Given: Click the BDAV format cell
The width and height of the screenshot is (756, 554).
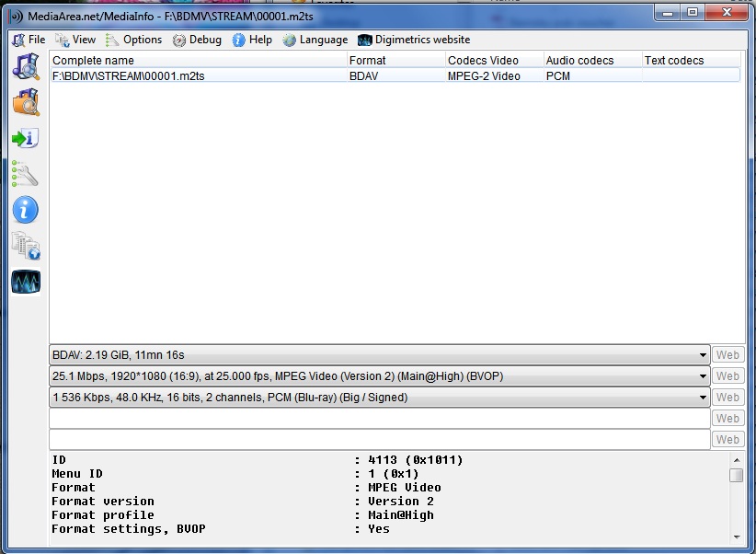Looking at the screenshot, I should pos(363,76).
